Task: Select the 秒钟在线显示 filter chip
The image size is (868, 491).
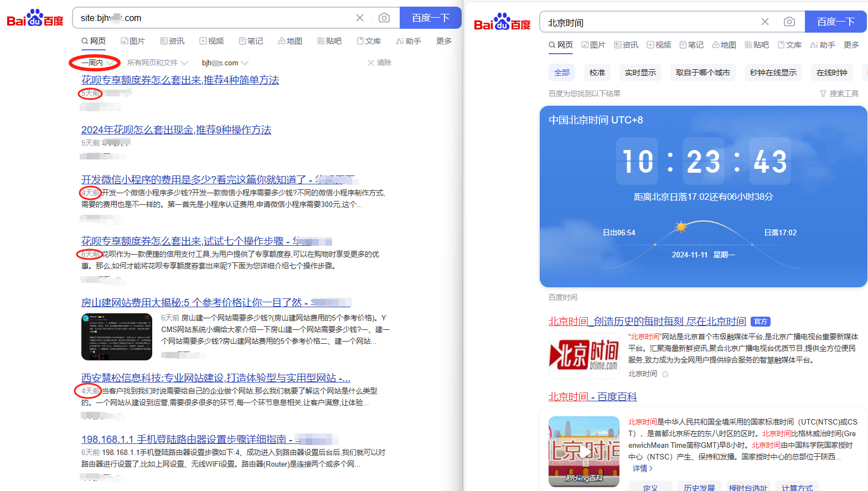Action: [x=773, y=73]
